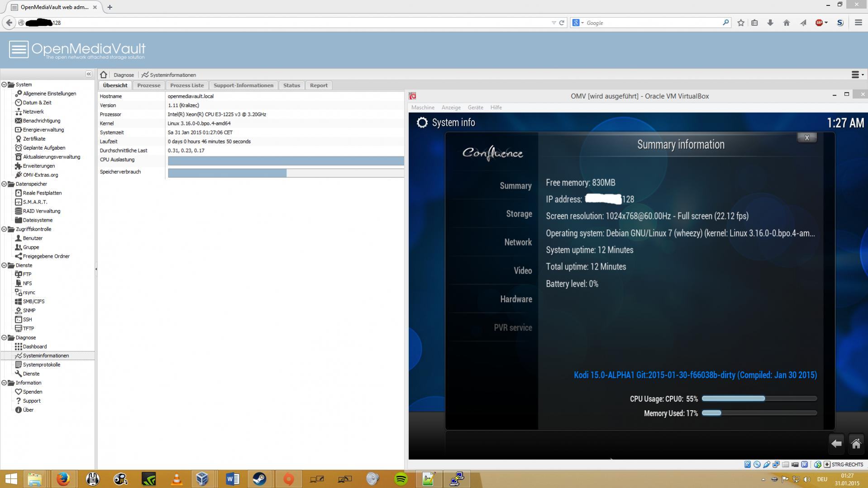Open VirtualBox Maschine menu

tap(423, 108)
